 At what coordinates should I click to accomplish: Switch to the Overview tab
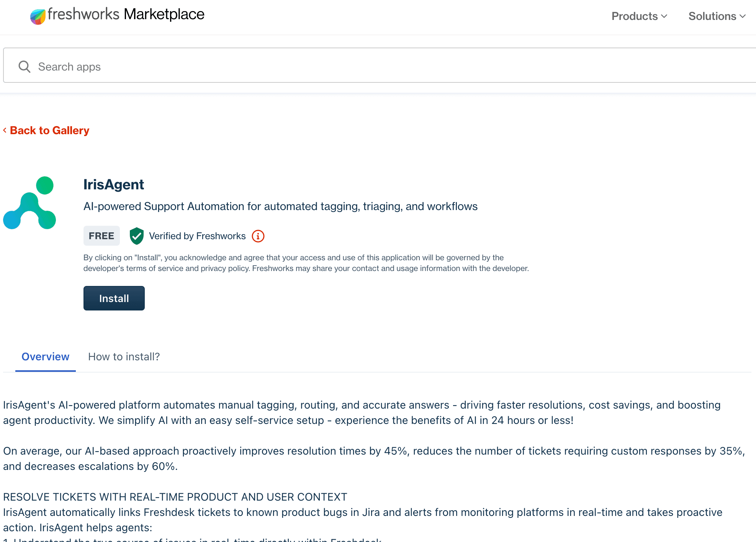click(x=45, y=356)
